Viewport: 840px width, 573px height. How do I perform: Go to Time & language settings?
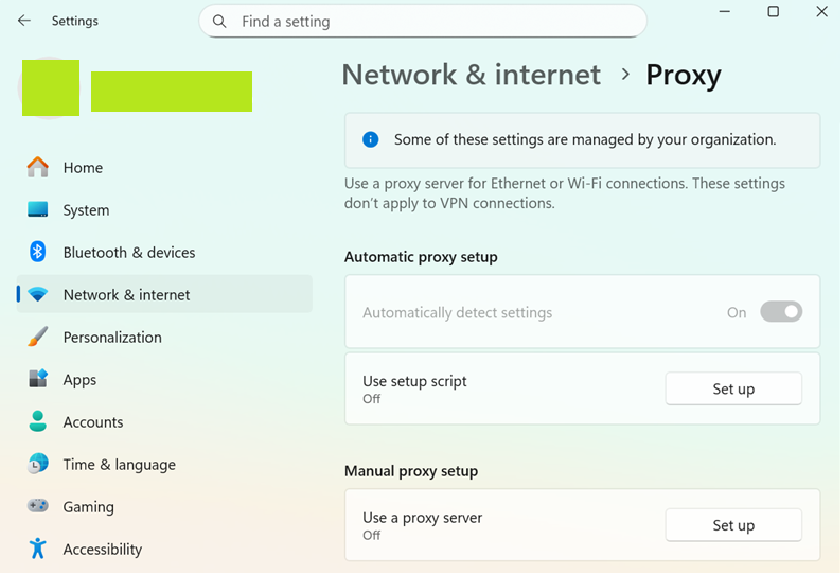coord(119,464)
